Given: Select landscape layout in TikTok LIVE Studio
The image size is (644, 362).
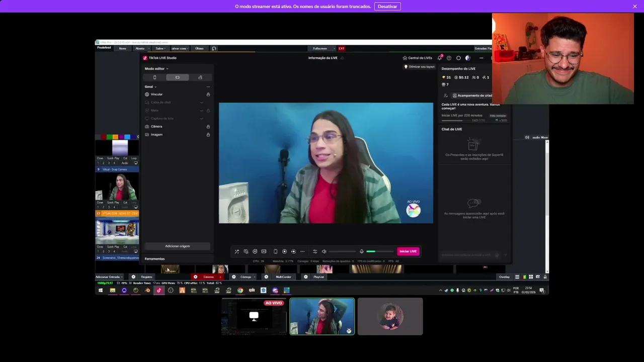Looking at the screenshot, I should 177,77.
